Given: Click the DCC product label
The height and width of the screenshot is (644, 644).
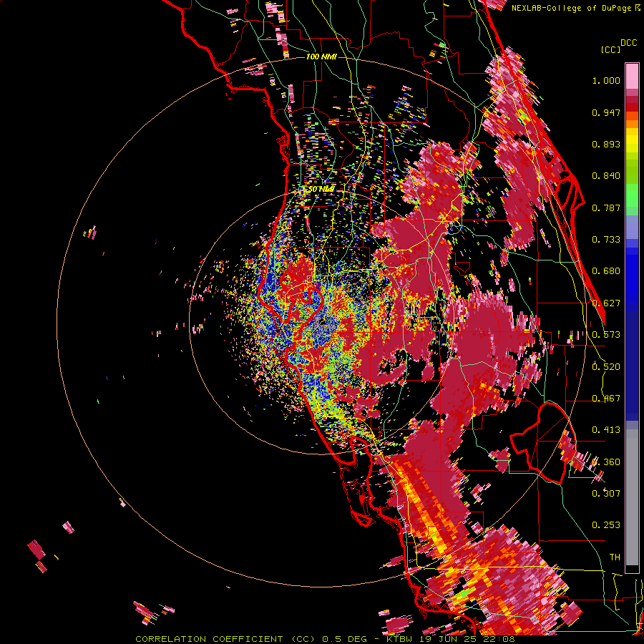Looking at the screenshot, I should point(628,43).
